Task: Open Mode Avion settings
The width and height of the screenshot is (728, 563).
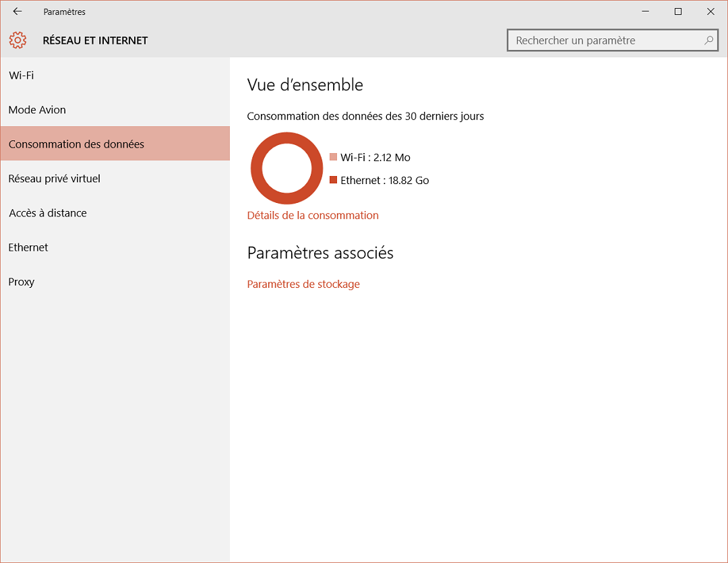Action: (115, 110)
